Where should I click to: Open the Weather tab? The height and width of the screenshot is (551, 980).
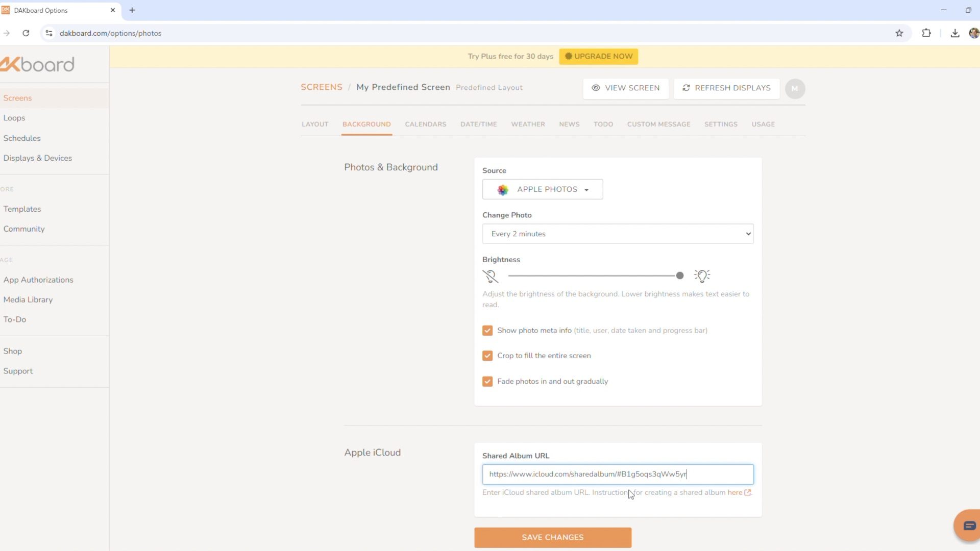point(528,124)
